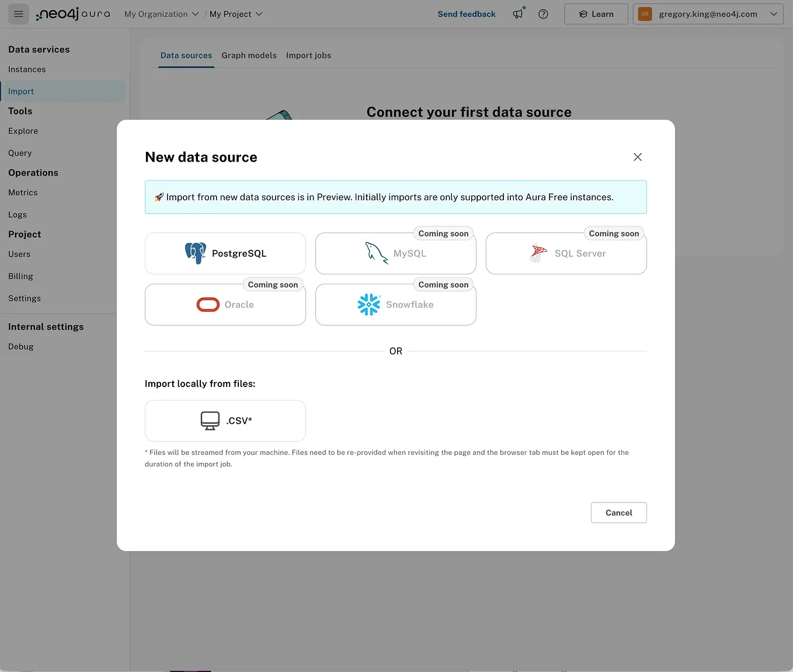Expand the My Organization dropdown
The image size is (793, 672).
pyautogui.click(x=161, y=13)
